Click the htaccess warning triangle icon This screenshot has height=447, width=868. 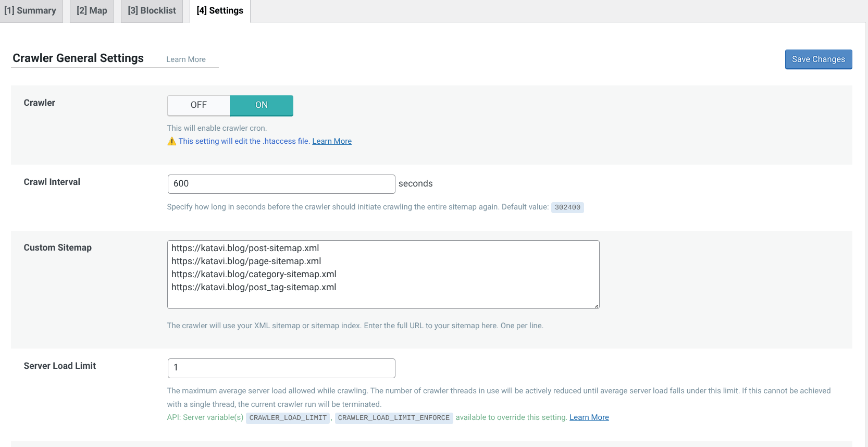pyautogui.click(x=171, y=141)
